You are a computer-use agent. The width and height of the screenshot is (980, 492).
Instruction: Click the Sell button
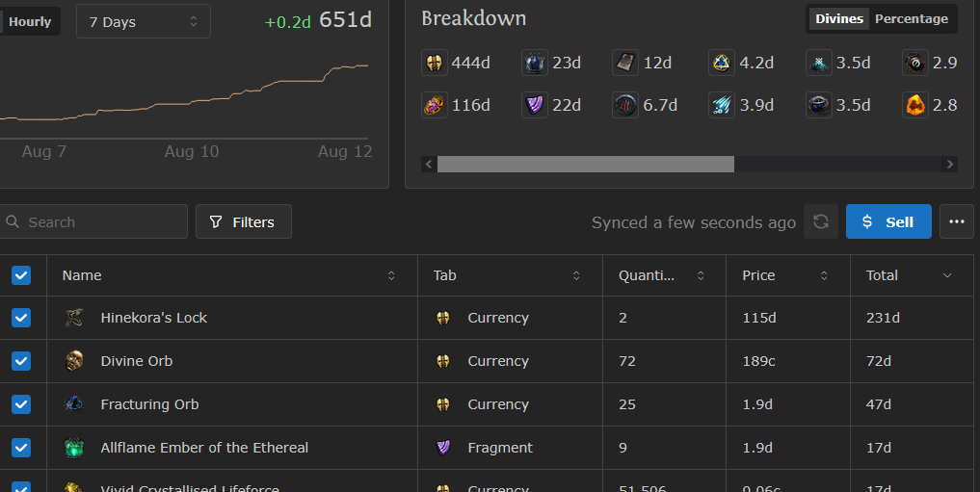tap(888, 221)
